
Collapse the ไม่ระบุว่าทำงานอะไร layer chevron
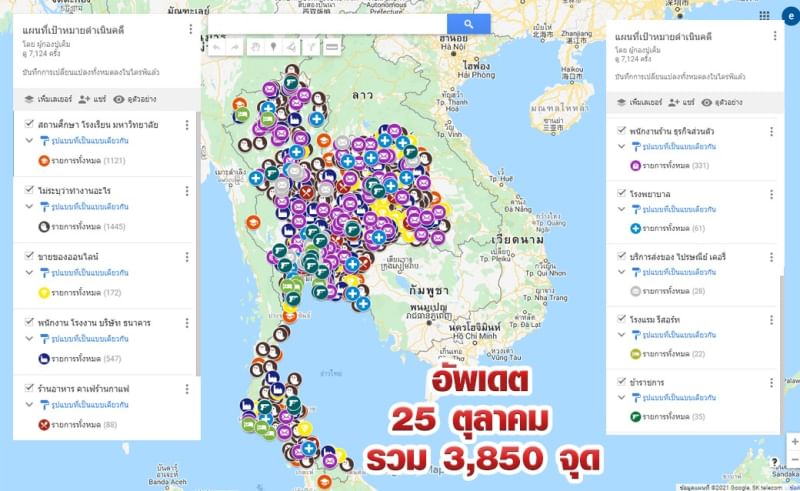tap(29, 206)
